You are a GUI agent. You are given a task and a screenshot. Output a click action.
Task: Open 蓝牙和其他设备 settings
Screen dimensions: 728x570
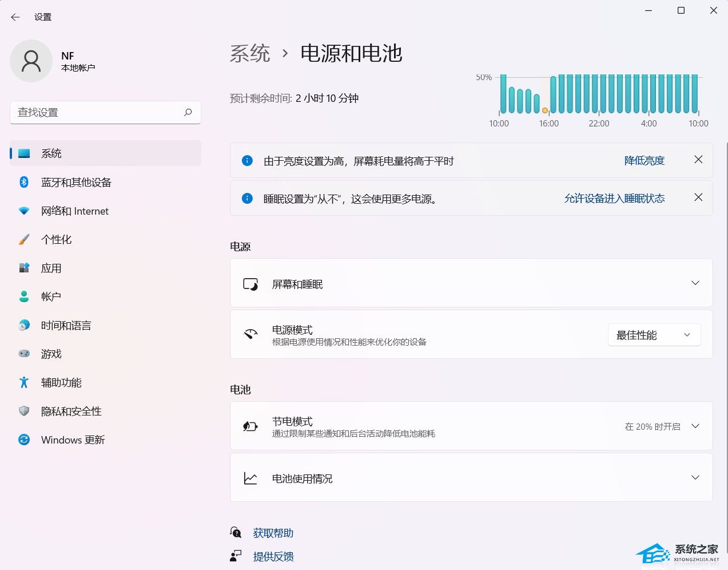(x=106, y=182)
